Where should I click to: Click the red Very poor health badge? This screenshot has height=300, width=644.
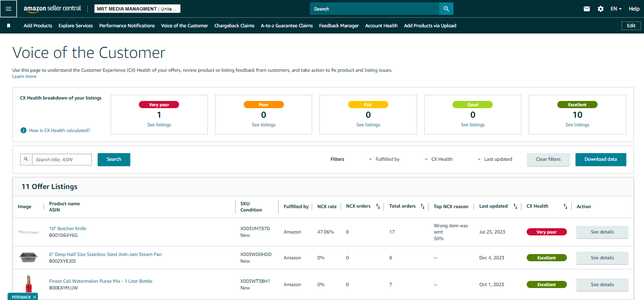pyautogui.click(x=546, y=232)
